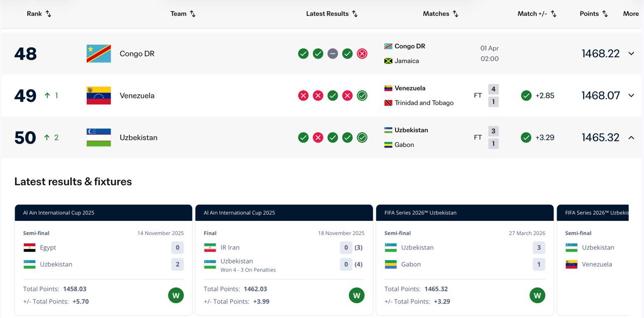Click Venezuela's first red loss indicator
644x318 pixels.
click(303, 96)
